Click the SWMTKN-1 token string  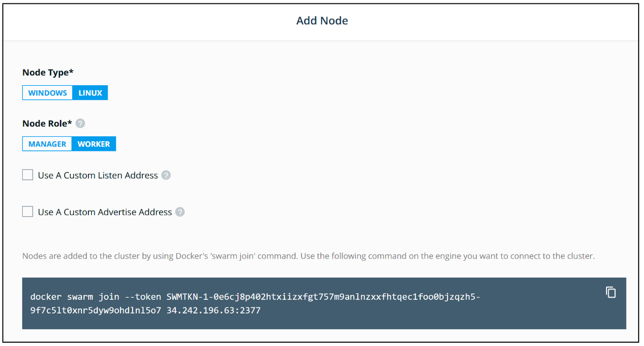(x=323, y=297)
